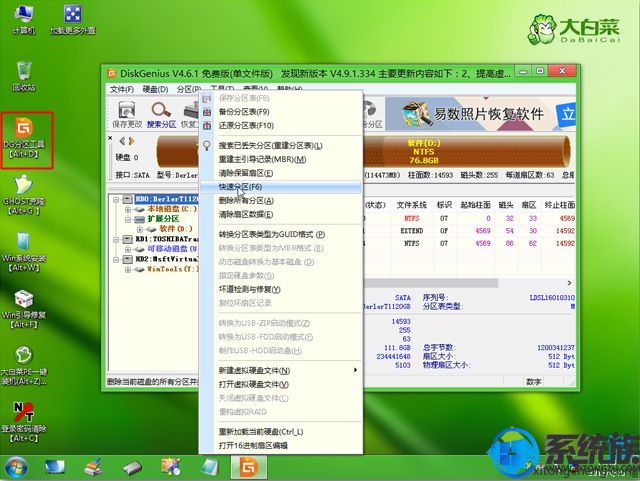Collapse the HD0:DerlerT112 disk node
640x481 pixels.
click(x=116, y=199)
